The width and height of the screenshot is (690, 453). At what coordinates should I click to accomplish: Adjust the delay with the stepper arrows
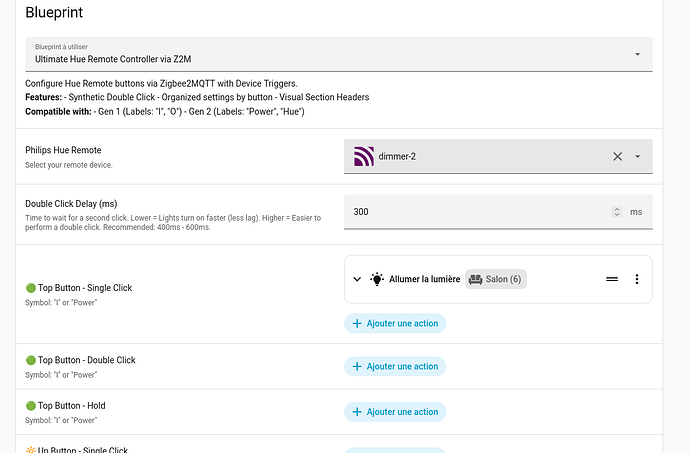coord(617,212)
